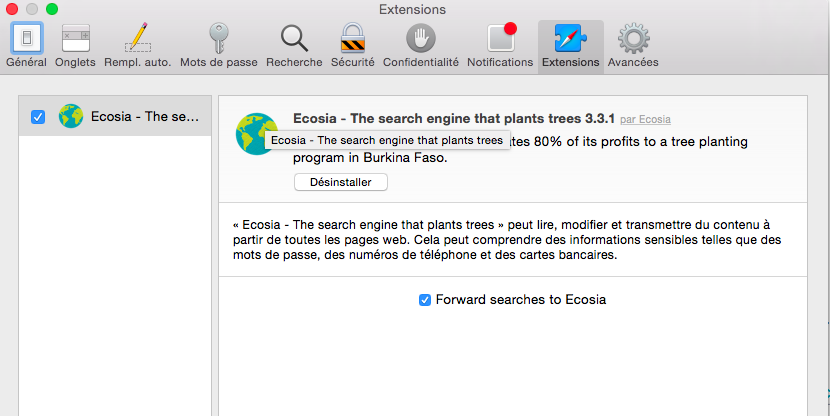Image resolution: width=830 pixels, height=416 pixels.
Task: Click the Extensions window title text
Action: pyautogui.click(x=412, y=10)
